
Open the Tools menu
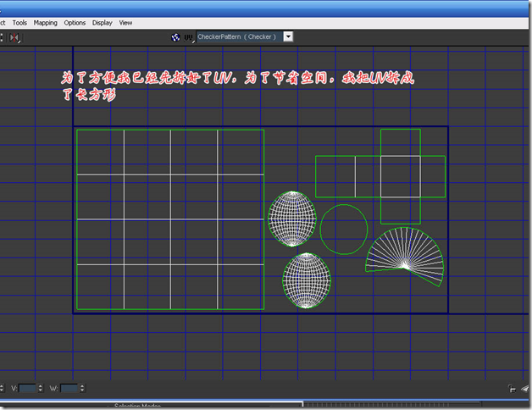19,23
